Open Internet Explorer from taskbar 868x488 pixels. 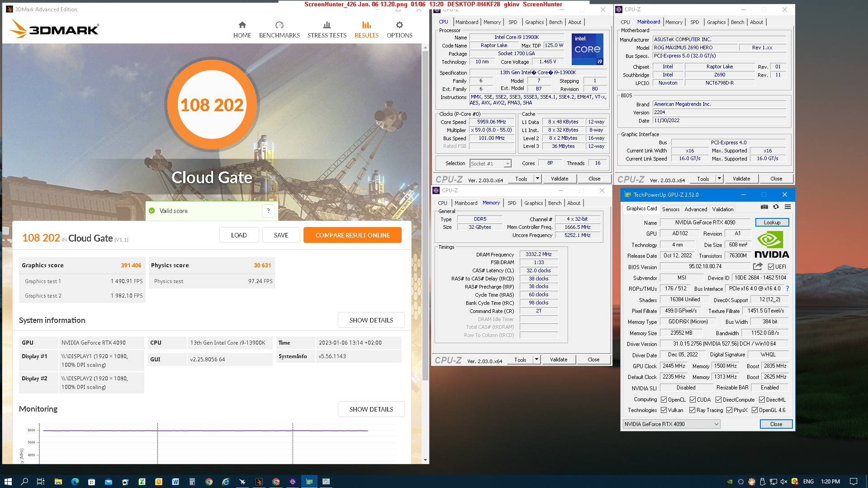pos(225,482)
